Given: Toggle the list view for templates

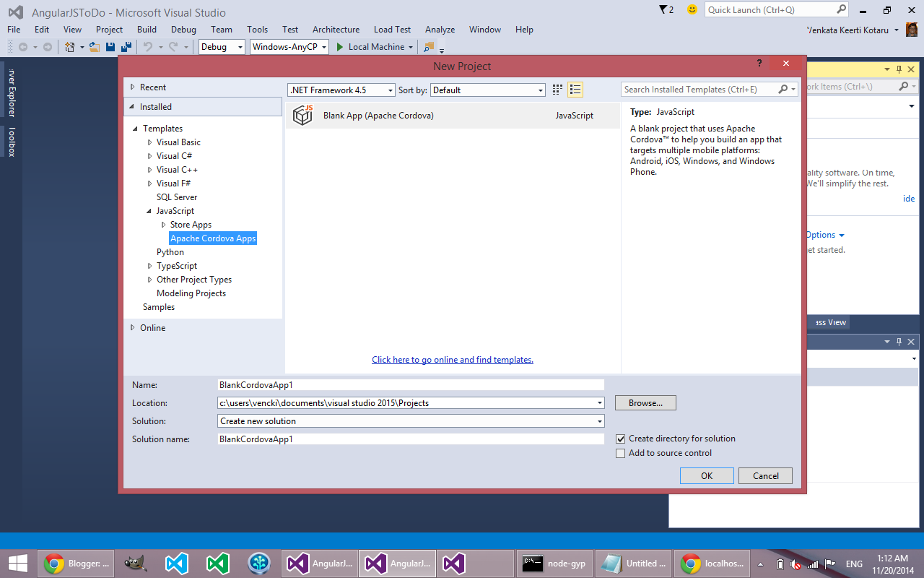Looking at the screenshot, I should pos(575,90).
